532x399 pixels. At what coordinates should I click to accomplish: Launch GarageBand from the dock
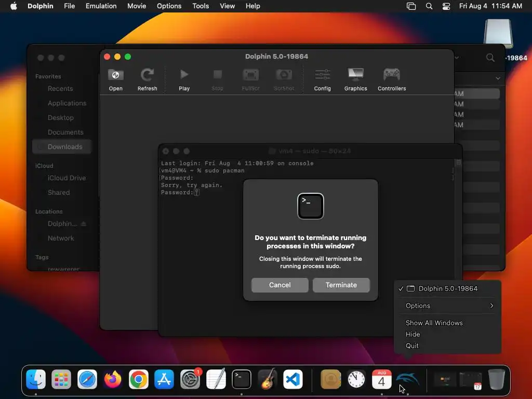click(267, 379)
